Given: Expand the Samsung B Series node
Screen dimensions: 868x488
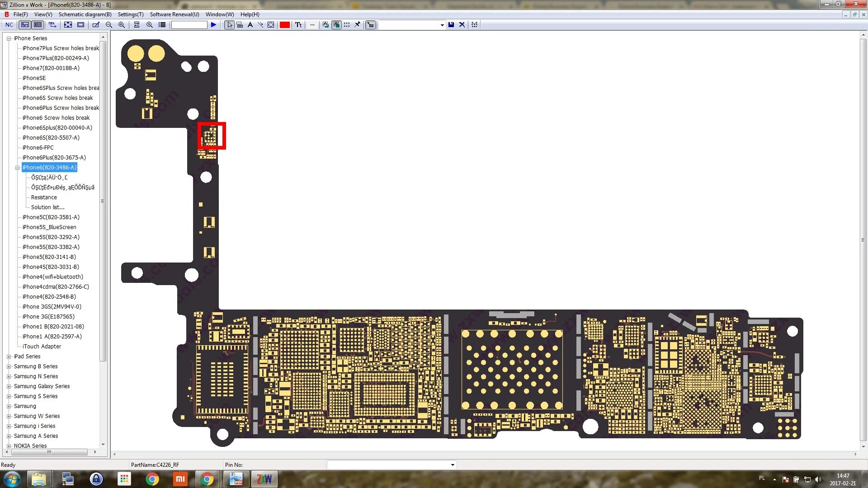Looking at the screenshot, I should [x=9, y=366].
